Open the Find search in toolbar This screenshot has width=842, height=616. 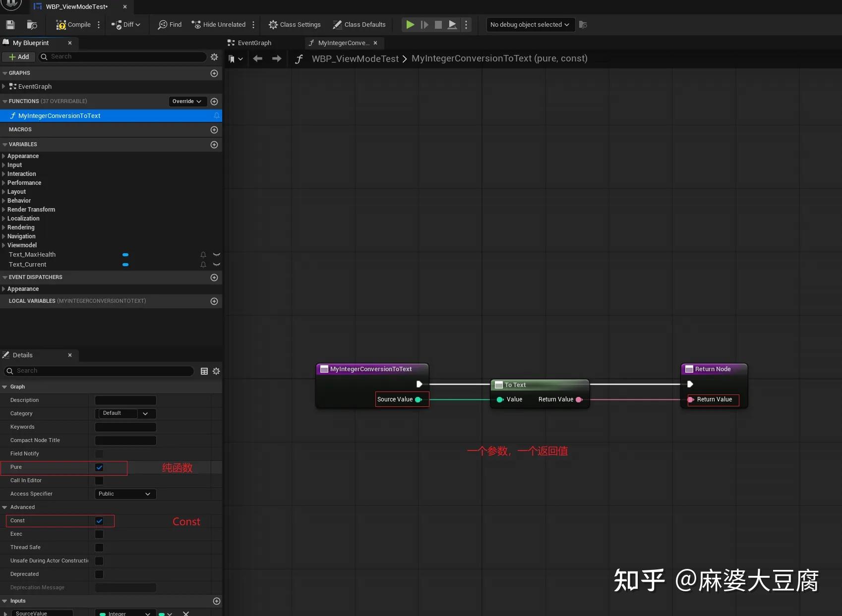click(169, 24)
